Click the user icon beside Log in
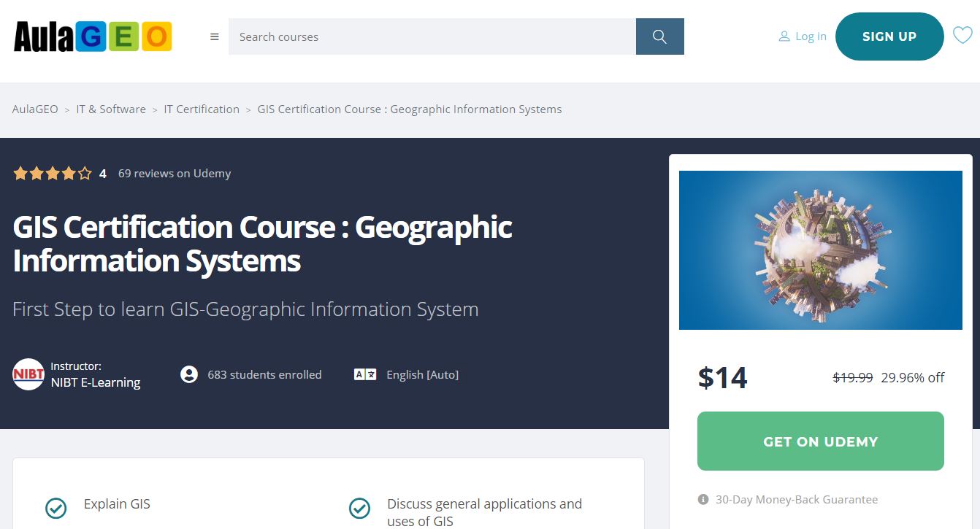 point(784,36)
